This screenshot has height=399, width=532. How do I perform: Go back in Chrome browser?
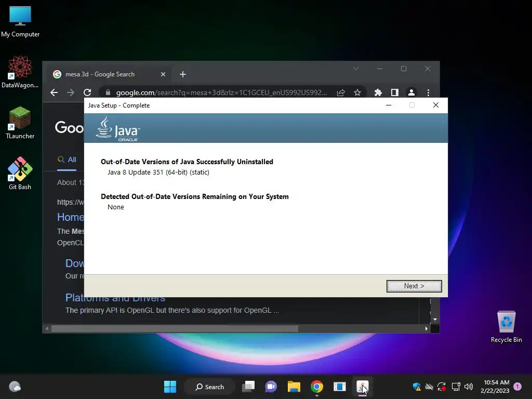[x=54, y=92]
